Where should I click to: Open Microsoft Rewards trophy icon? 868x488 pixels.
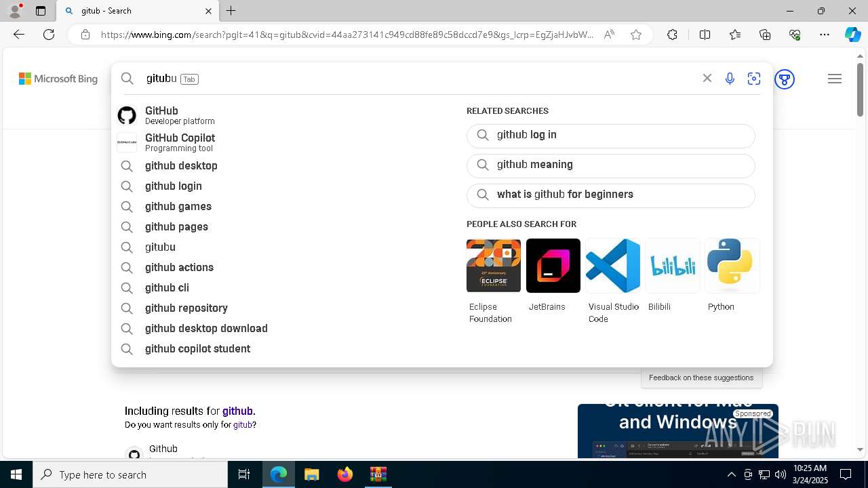[785, 79]
